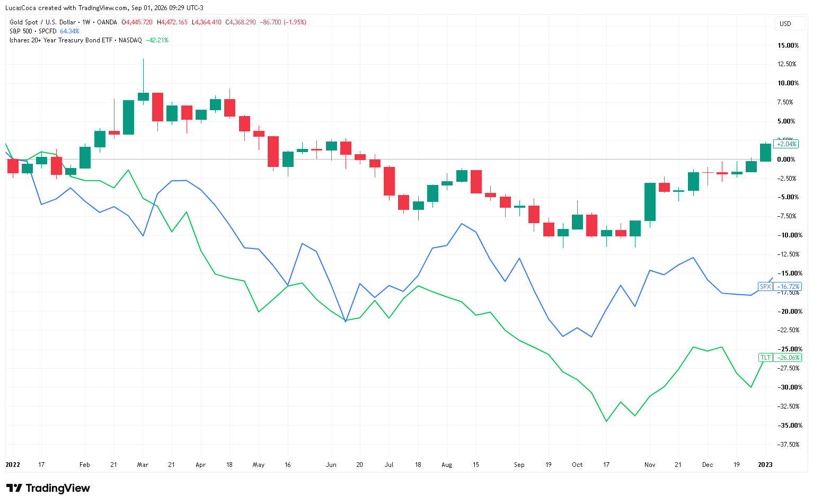The height and width of the screenshot is (504, 813).
Task: Click the −16.72% SPX price label
Action: (x=788, y=287)
